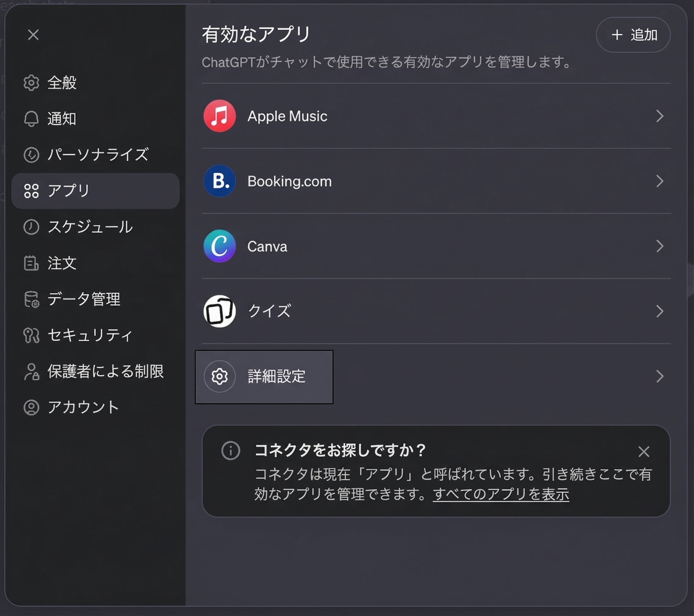The height and width of the screenshot is (616, 694).
Task: Click the クイズ app icon
Action: pos(219,311)
